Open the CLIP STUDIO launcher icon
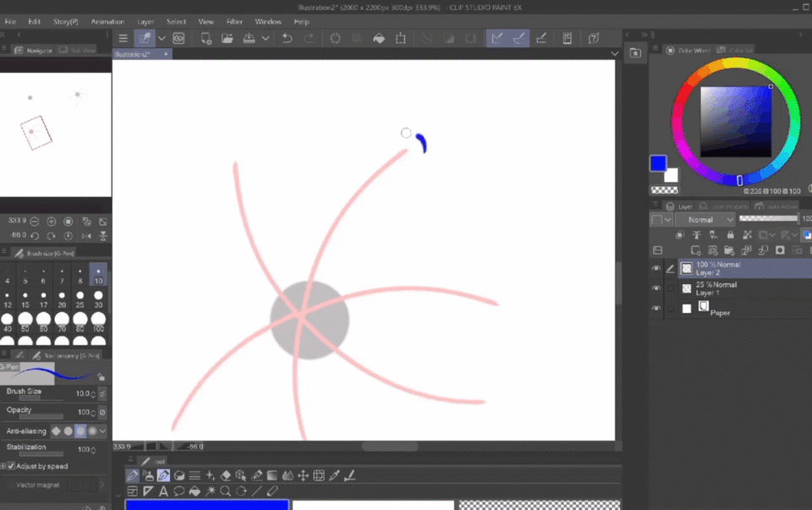812x510 pixels. tap(178, 38)
